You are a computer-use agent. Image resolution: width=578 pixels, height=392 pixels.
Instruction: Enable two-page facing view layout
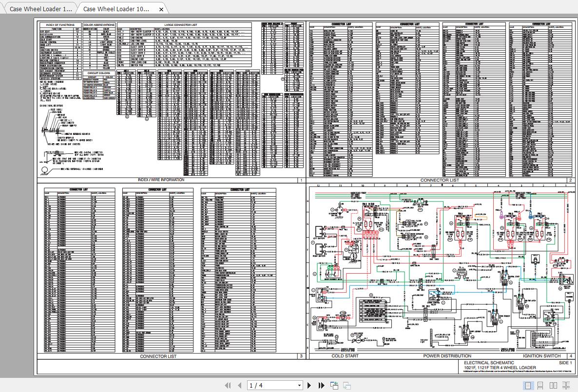coord(553,385)
